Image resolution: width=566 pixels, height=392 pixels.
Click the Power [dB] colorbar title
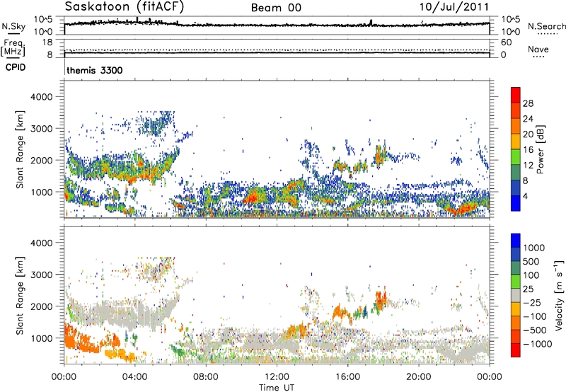[541, 149]
